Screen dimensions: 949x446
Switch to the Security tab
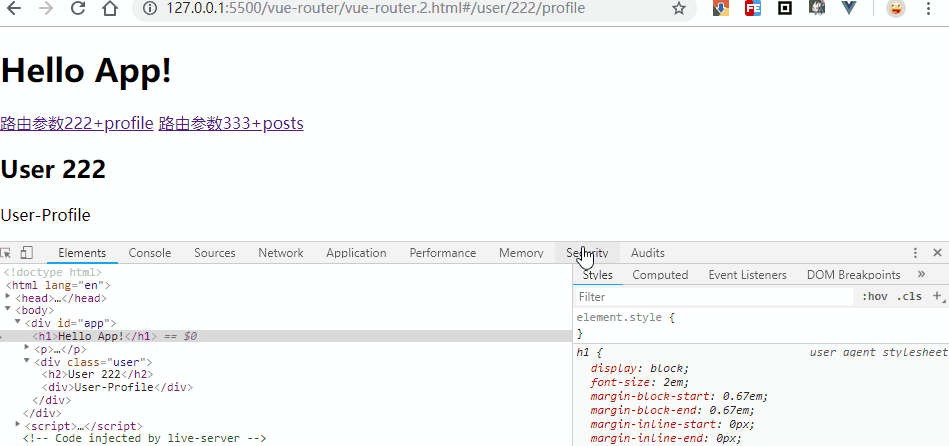coord(587,253)
